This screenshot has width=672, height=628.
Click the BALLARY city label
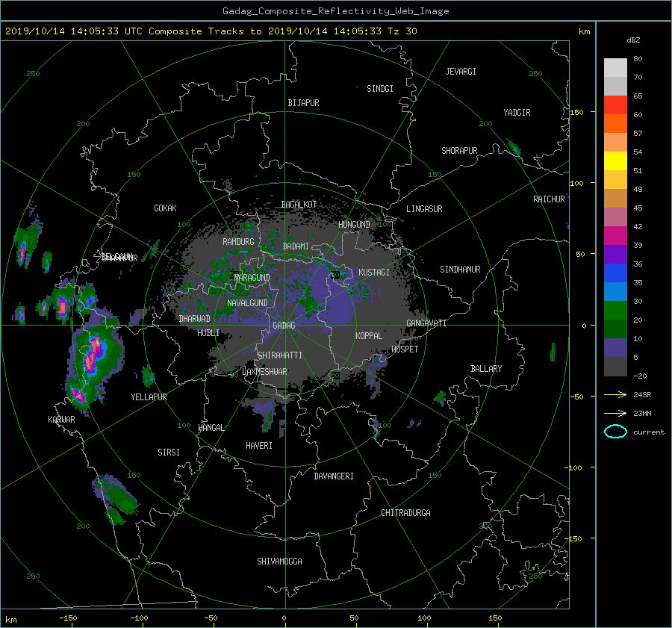click(486, 369)
